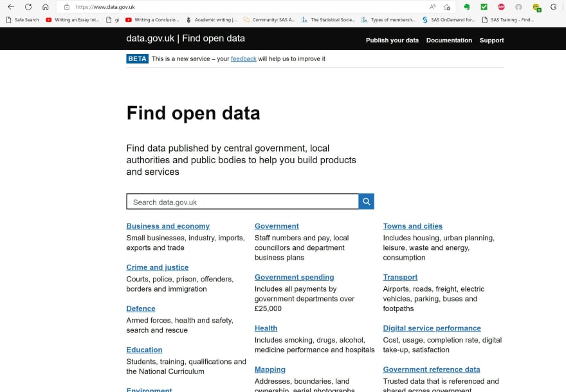Click the 'data.gov.uk | Find open data' header title
Viewport: 566px width, 392px height.
(185, 39)
